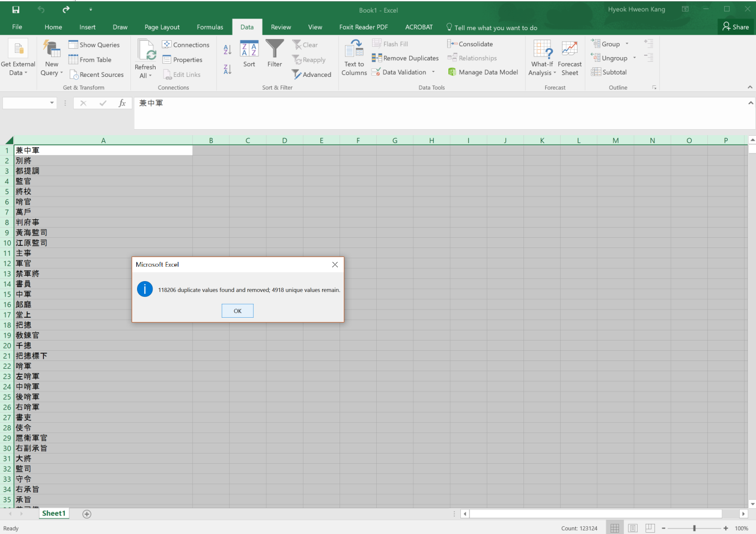Switch to Foxit Reader PDF tab
The image size is (756, 534).
(364, 27)
